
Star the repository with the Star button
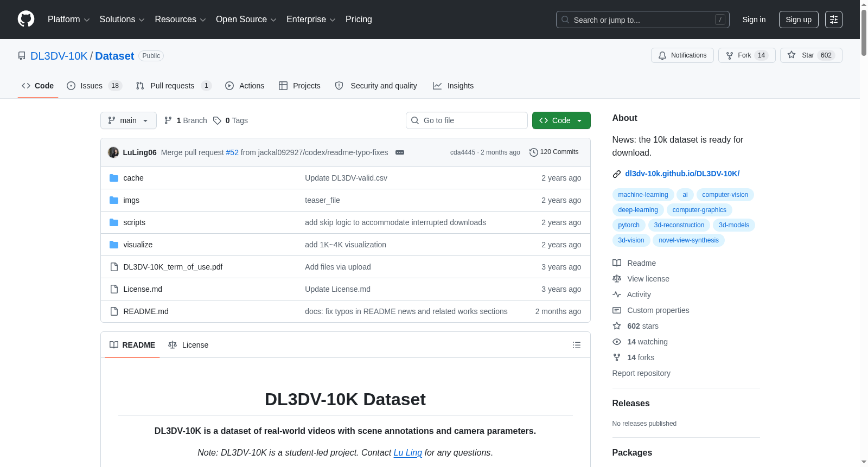click(x=811, y=55)
